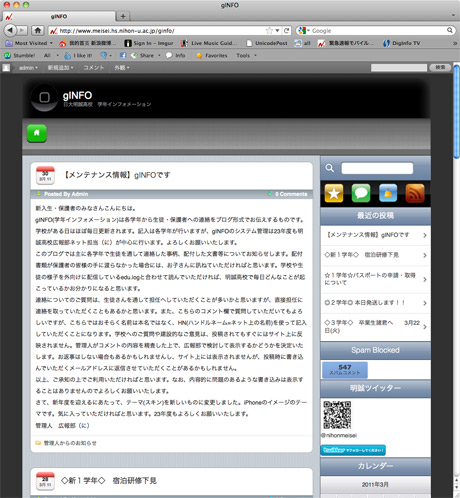Reload the page with refresh icon
The width and height of the screenshot is (460, 498).
pos(286,31)
